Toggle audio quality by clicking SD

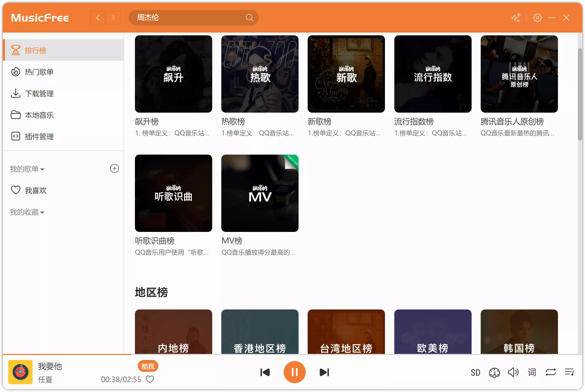pos(475,372)
